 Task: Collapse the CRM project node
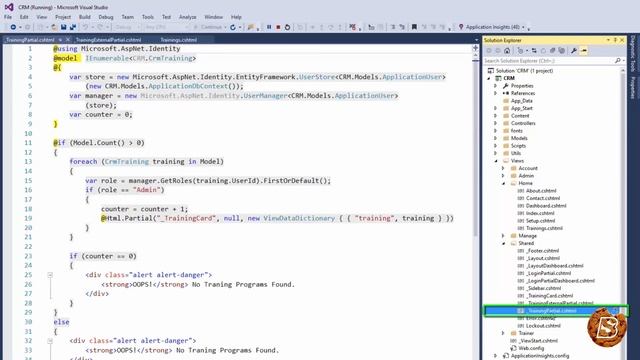pyautogui.click(x=489, y=78)
